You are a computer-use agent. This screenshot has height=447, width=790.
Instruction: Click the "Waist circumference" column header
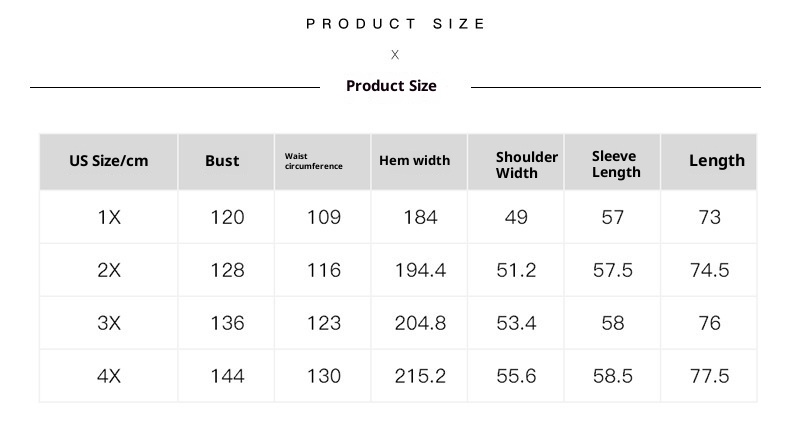tap(313, 161)
